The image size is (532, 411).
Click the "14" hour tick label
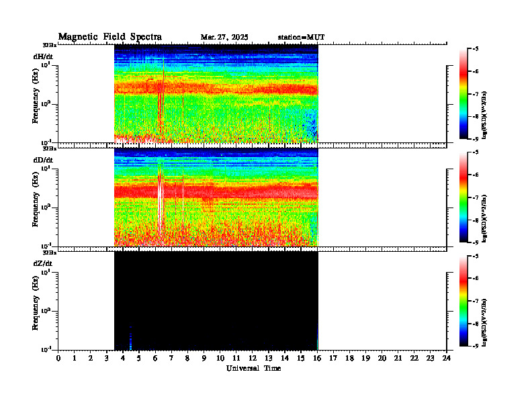pyautogui.click(x=285, y=359)
